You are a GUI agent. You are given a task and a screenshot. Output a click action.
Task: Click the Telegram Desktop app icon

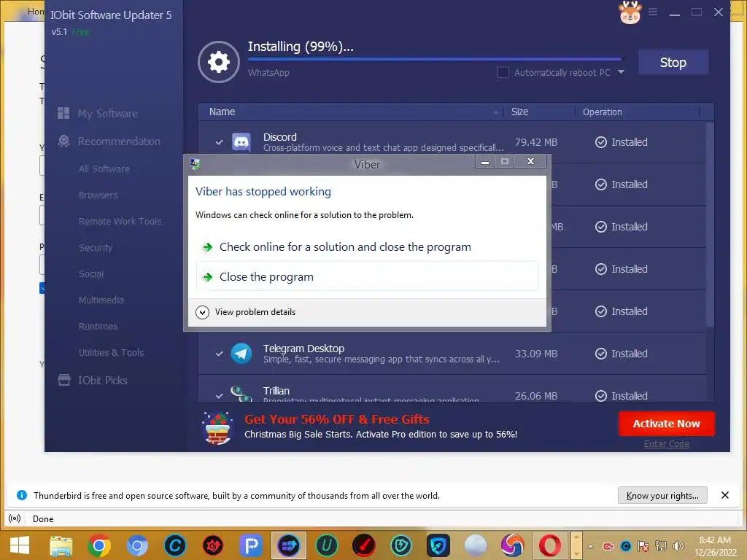click(x=241, y=354)
